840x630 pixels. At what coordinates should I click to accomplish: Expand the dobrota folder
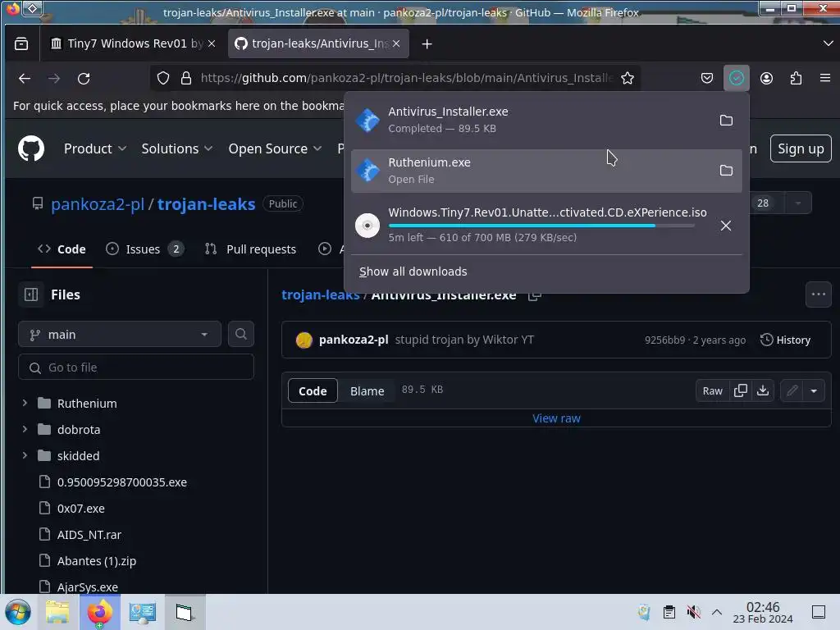[x=25, y=429]
